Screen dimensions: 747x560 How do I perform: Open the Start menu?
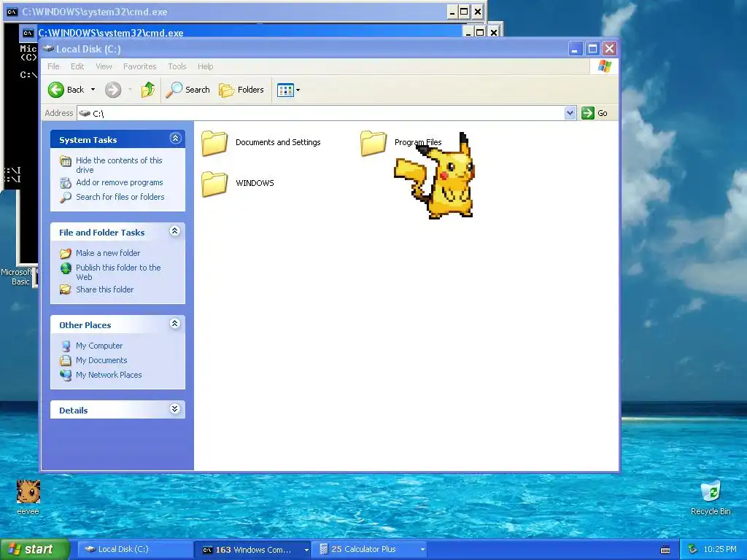point(34,549)
